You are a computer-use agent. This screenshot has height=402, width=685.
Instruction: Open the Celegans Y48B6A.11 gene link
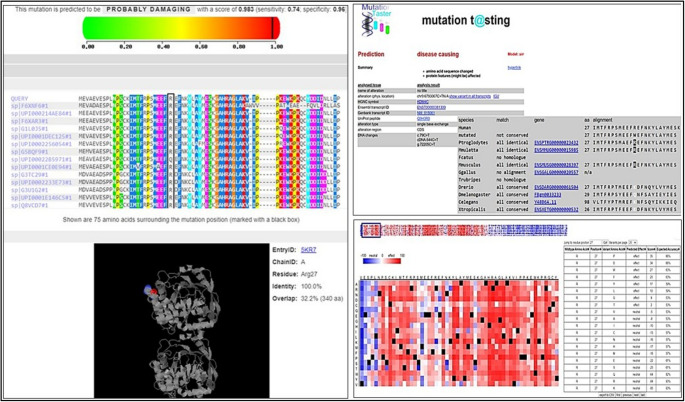pos(546,202)
